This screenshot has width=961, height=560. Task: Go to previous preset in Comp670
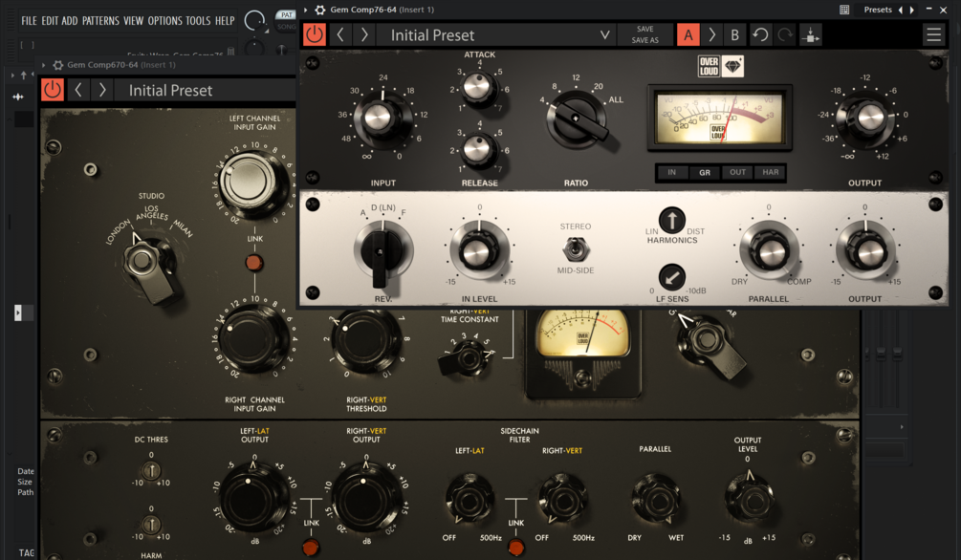[x=78, y=90]
